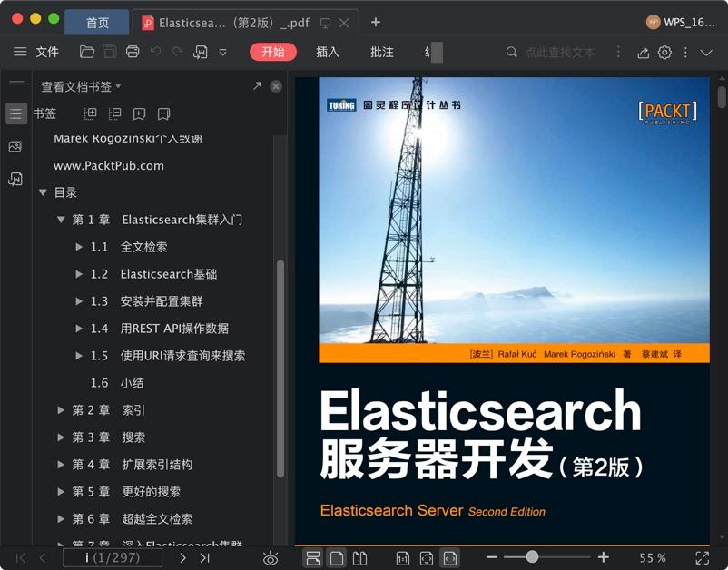Screen dimensions: 728x570
Task: Select the 插入 ribbon tab
Action: 328,52
